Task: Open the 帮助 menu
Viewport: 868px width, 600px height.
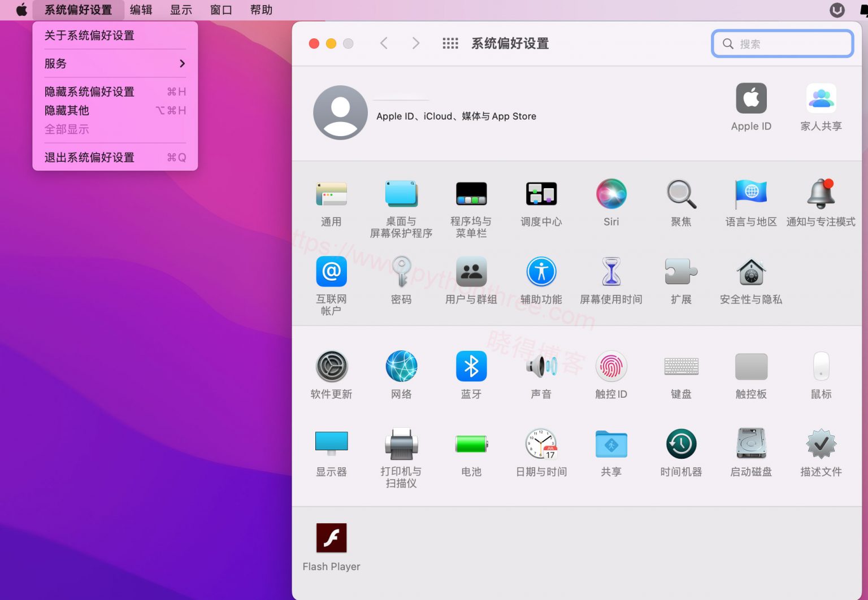Action: (x=262, y=10)
